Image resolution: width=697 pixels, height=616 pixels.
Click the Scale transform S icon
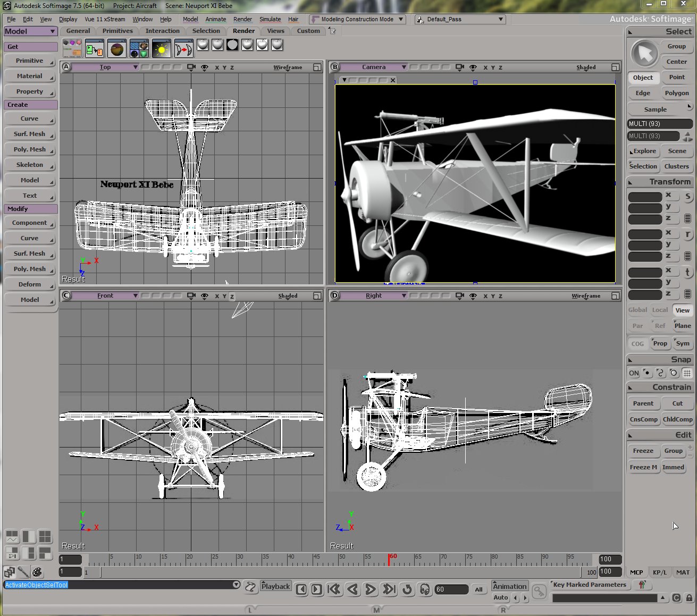(x=687, y=197)
